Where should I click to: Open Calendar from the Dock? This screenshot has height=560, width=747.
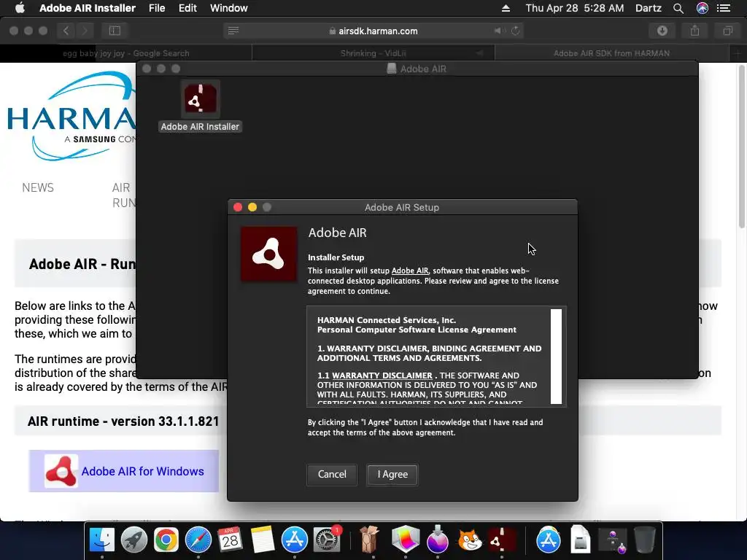[x=230, y=540]
